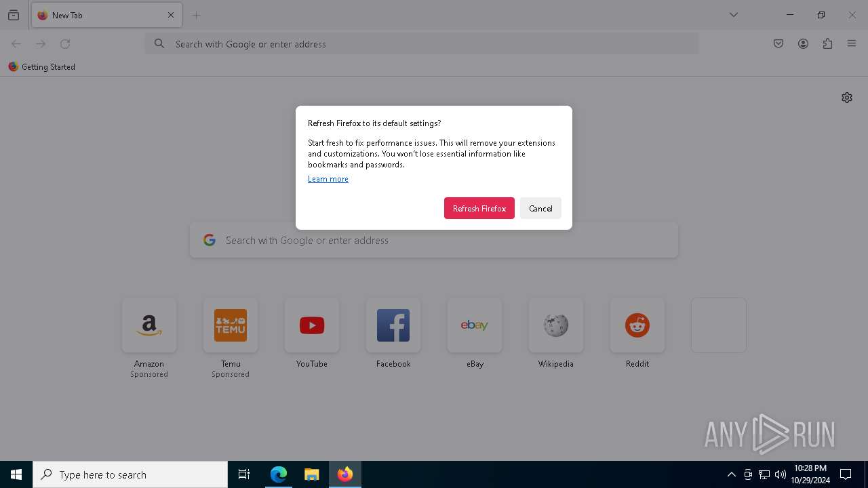Open the notification center icon
This screenshot has width=868, height=488.
click(846, 474)
